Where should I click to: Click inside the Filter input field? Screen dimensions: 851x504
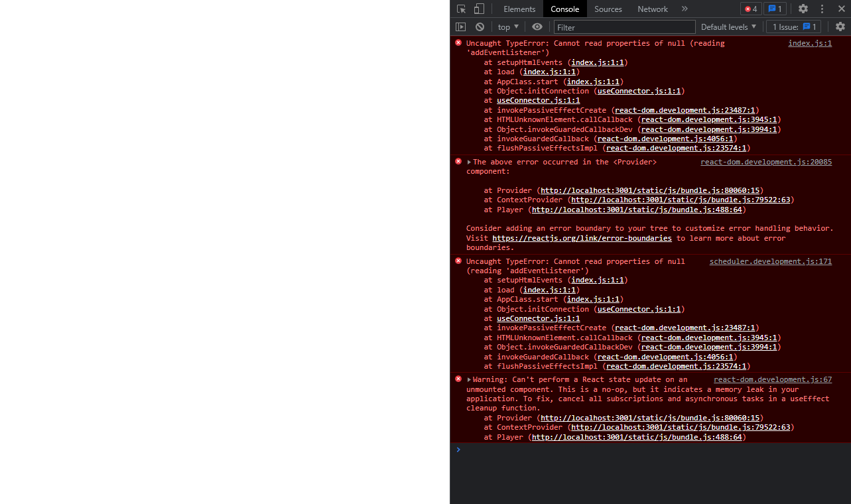point(623,27)
